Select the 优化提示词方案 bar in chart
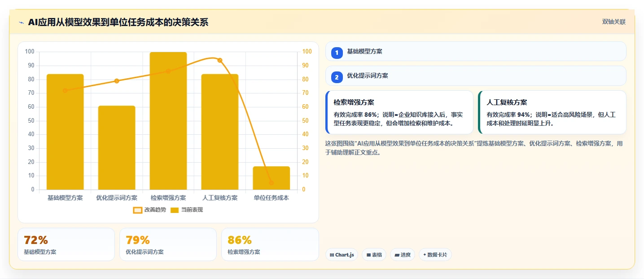644x279 pixels. (117, 148)
